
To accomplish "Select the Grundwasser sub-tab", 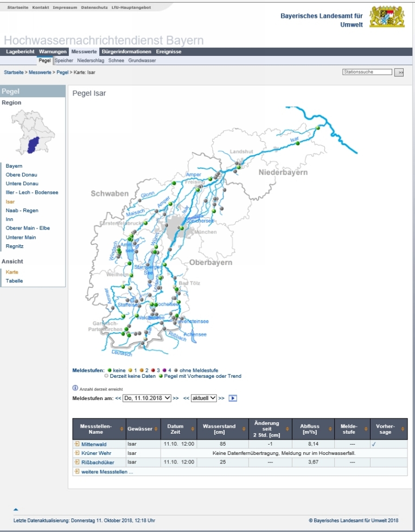I will click(142, 60).
